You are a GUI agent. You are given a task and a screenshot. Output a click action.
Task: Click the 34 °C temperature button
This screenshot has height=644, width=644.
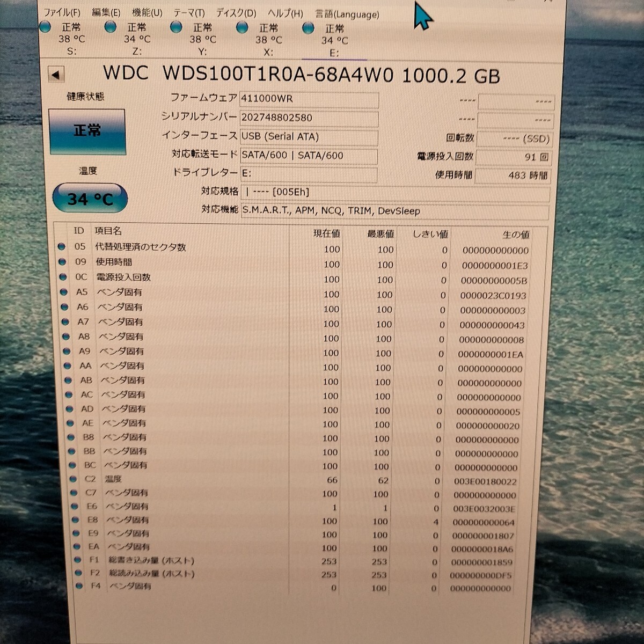click(x=90, y=199)
